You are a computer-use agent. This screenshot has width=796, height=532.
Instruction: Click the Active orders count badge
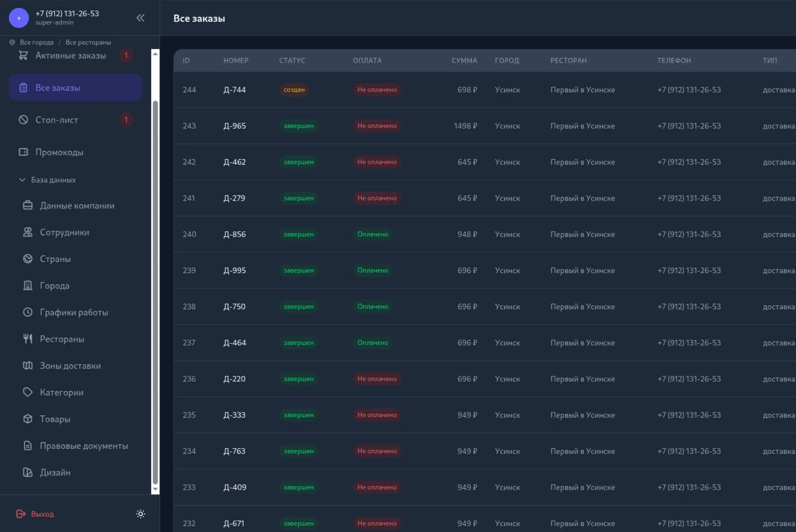coord(126,55)
